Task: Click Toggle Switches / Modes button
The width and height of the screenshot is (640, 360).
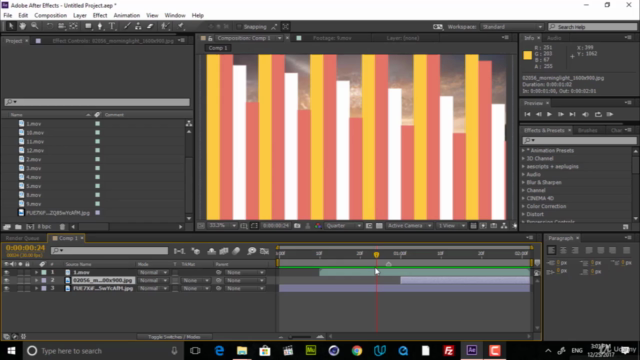Action: tap(174, 337)
